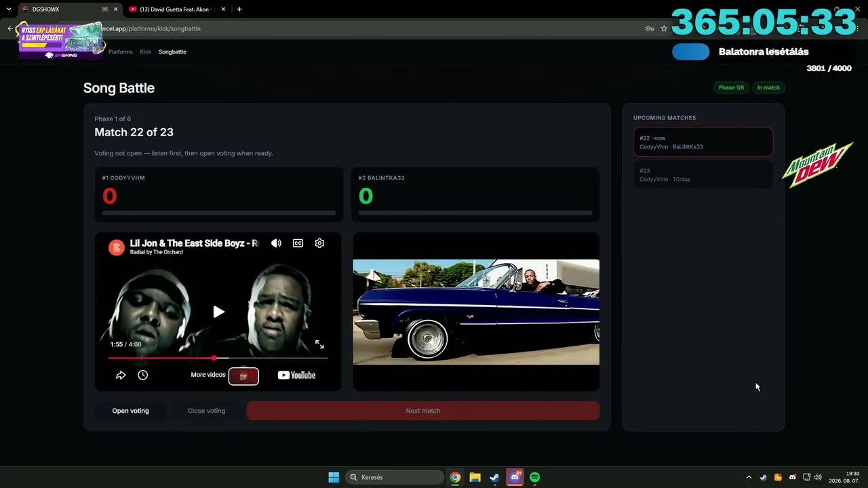The image size is (868, 488).
Task: Select upcoming match #22 CodyyVhm vs BaLiNtKa33
Action: click(x=703, y=142)
